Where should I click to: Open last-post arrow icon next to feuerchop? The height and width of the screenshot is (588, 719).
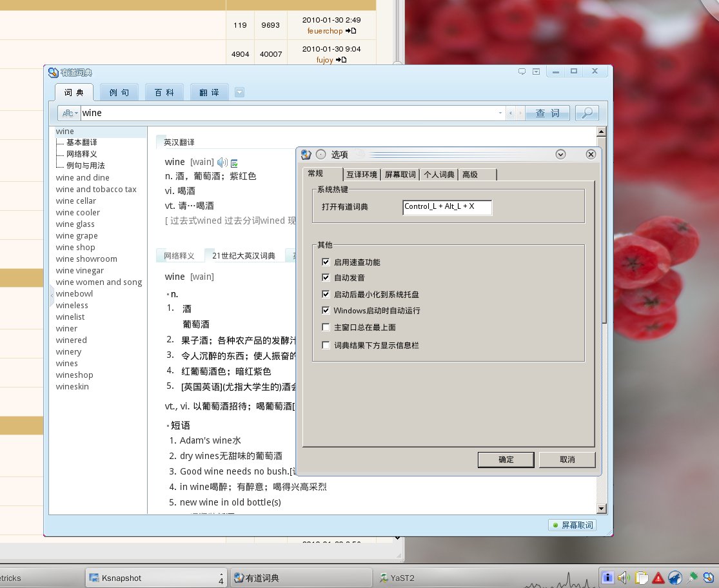pyautogui.click(x=351, y=31)
